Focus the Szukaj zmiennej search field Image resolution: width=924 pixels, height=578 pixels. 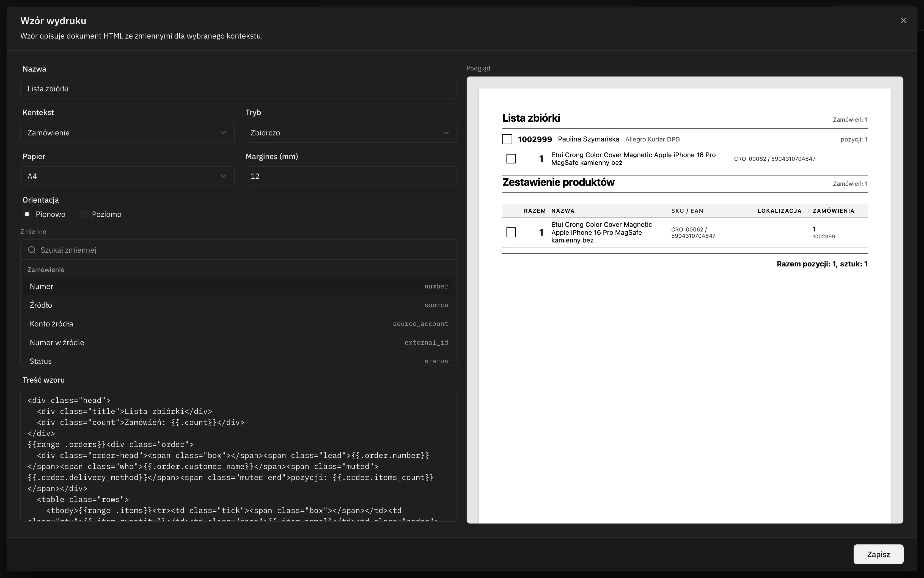(239, 250)
